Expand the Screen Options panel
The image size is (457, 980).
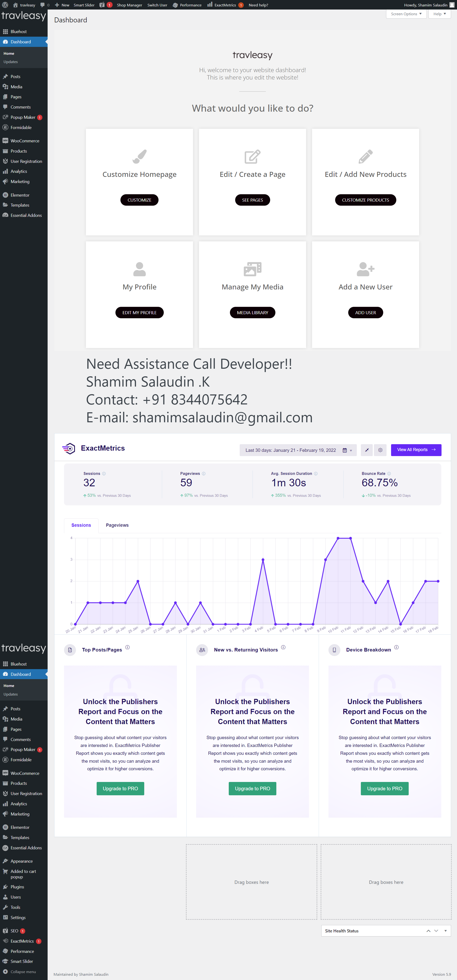click(x=406, y=14)
